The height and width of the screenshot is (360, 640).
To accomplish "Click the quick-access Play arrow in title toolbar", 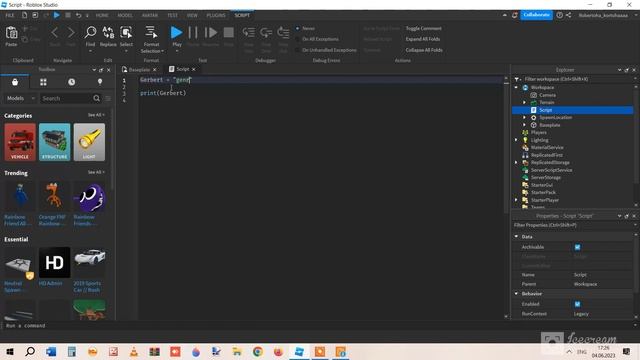I will 57,15.
